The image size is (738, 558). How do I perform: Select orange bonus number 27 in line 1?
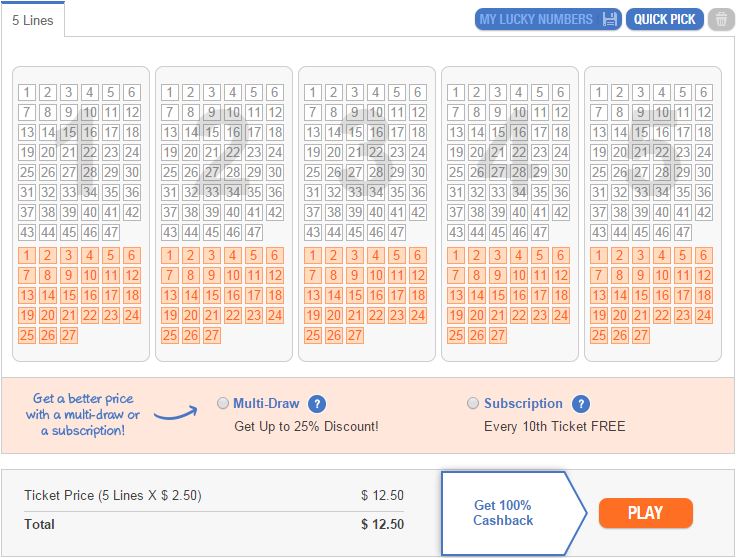pyautogui.click(x=69, y=335)
